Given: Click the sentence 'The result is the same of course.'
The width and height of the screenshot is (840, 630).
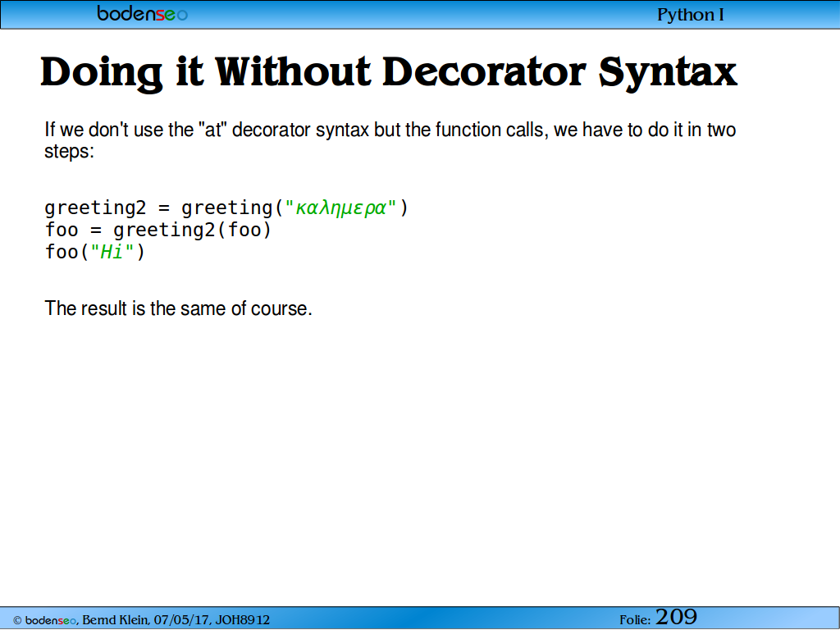Looking at the screenshot, I should (x=178, y=308).
